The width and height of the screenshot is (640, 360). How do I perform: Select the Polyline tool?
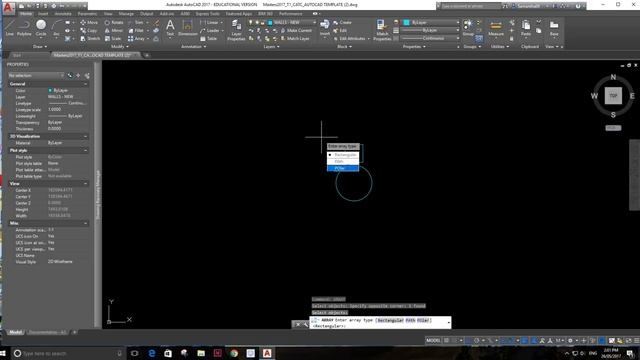(x=24, y=28)
